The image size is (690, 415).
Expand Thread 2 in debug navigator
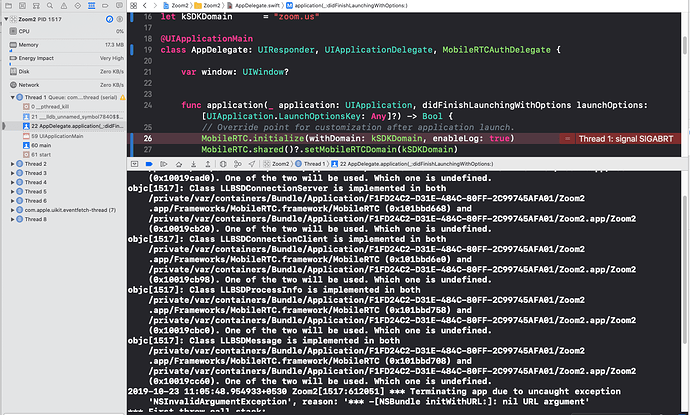tap(13, 164)
